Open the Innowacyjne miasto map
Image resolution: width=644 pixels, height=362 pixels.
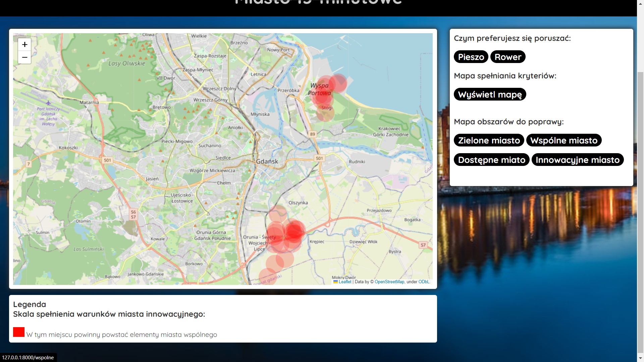tap(577, 160)
